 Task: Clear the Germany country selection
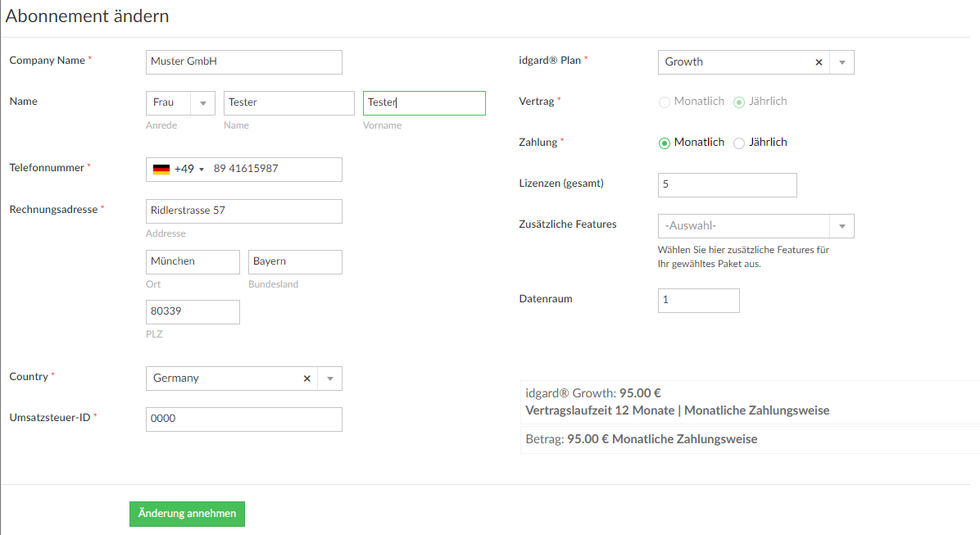(307, 379)
